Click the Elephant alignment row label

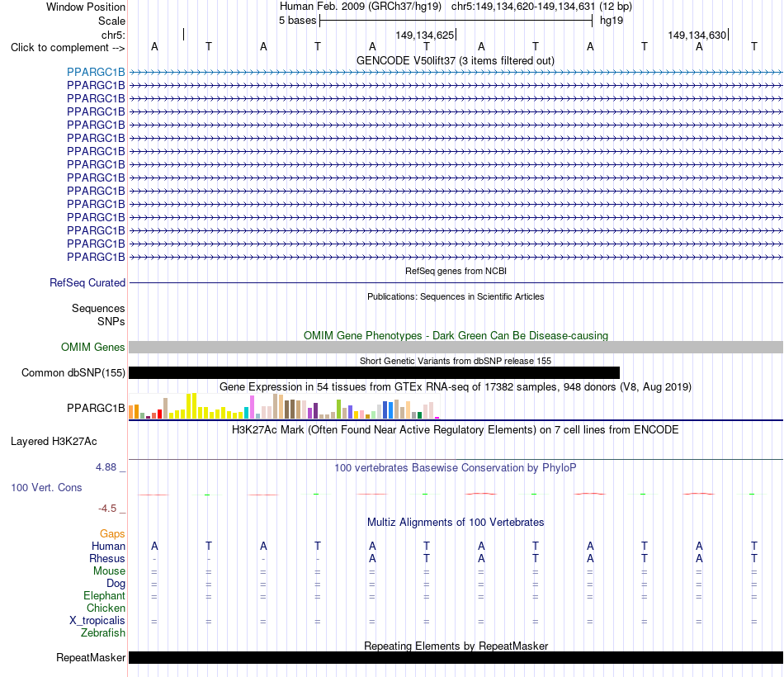tap(104, 595)
